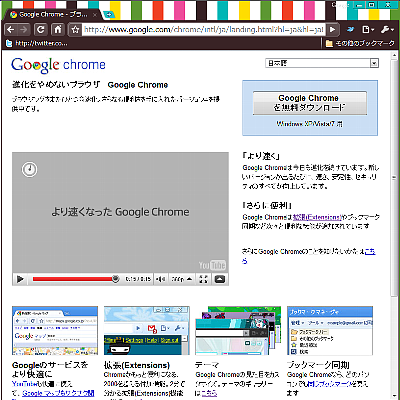The width and height of the screenshot is (400, 400).
Task: Open the video quality selector
Action: point(182,279)
